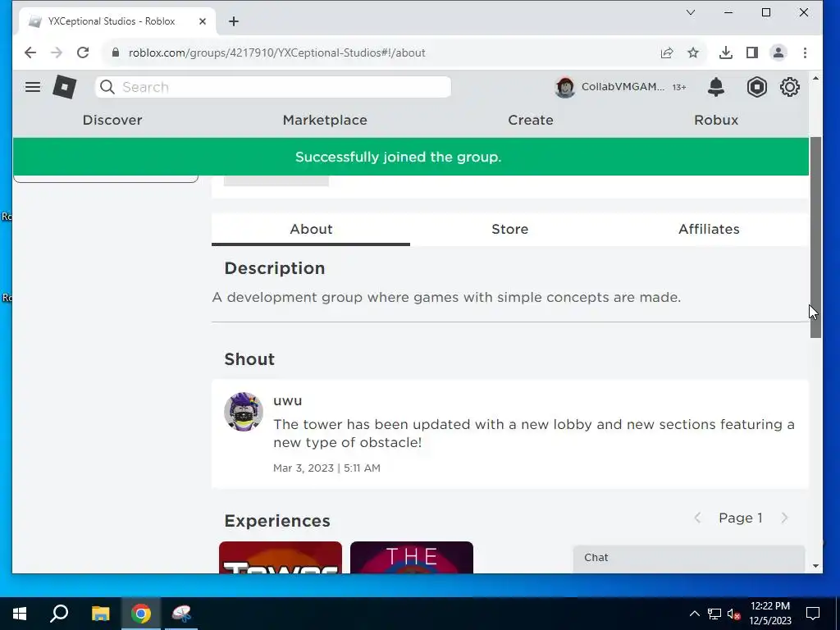
Task: Show hidden system tray icons
Action: pyautogui.click(x=694, y=614)
